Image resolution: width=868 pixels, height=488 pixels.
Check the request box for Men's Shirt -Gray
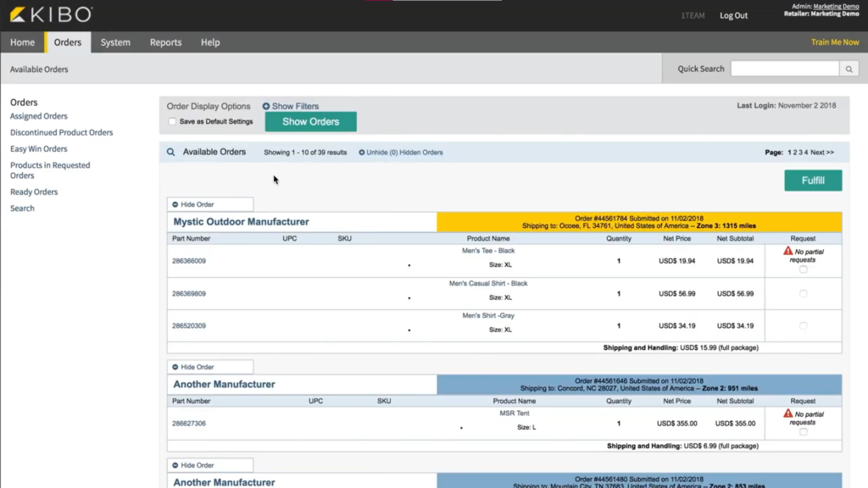coord(802,325)
